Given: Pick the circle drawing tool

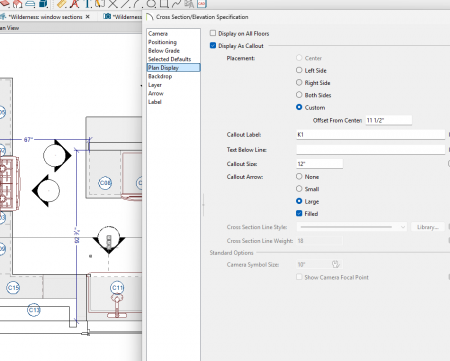Looking at the screenshot, I should point(151,3).
